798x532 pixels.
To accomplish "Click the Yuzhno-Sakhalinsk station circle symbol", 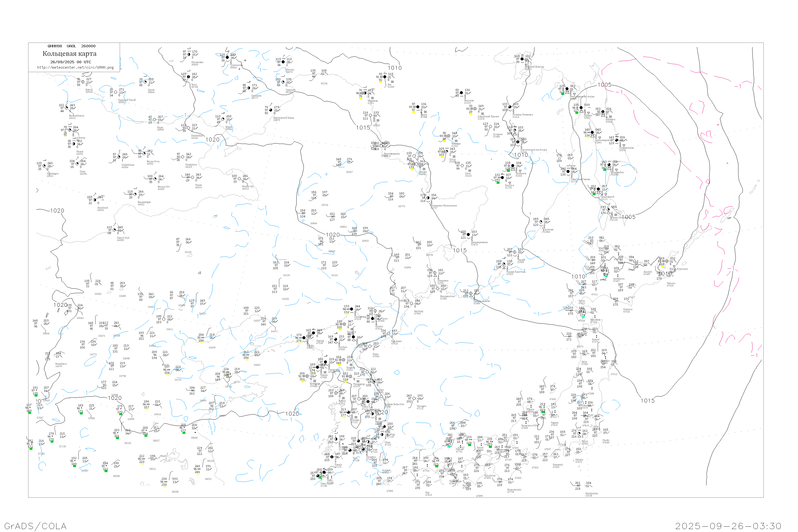I will click(x=608, y=210).
